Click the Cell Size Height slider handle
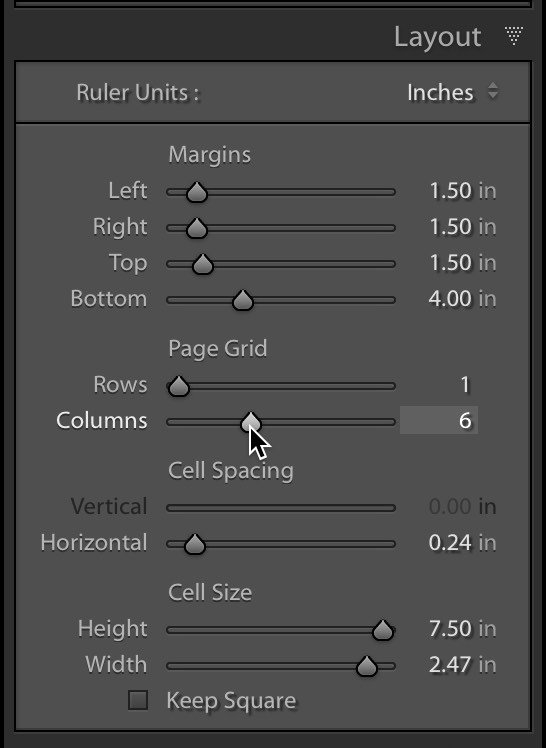 tap(383, 630)
